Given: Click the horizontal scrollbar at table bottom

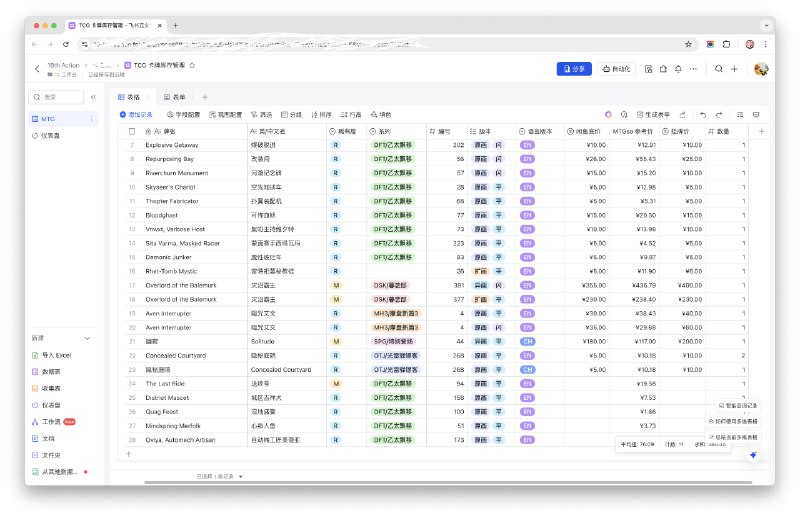Looking at the screenshot, I should click(448, 482).
